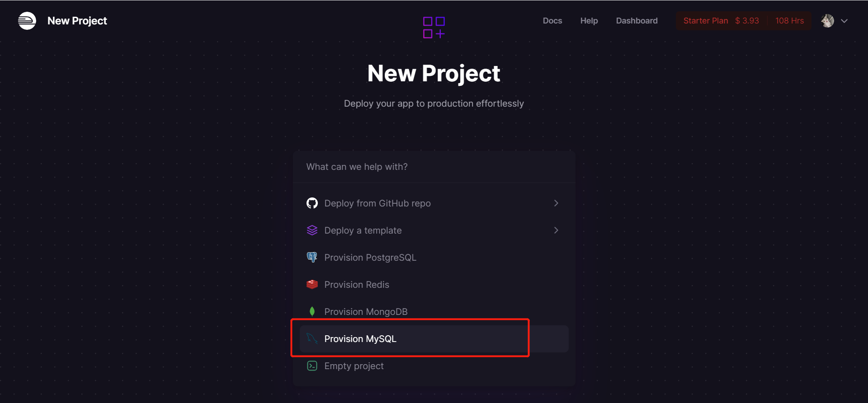Click the MongoDB leaf icon
Viewport: 868px width, 403px height.
click(x=312, y=311)
